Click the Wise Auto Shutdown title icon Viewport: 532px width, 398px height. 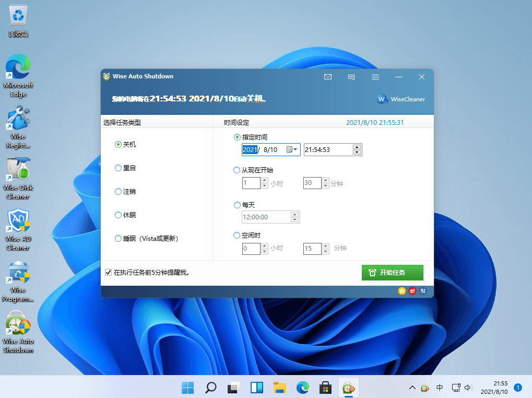click(x=107, y=77)
